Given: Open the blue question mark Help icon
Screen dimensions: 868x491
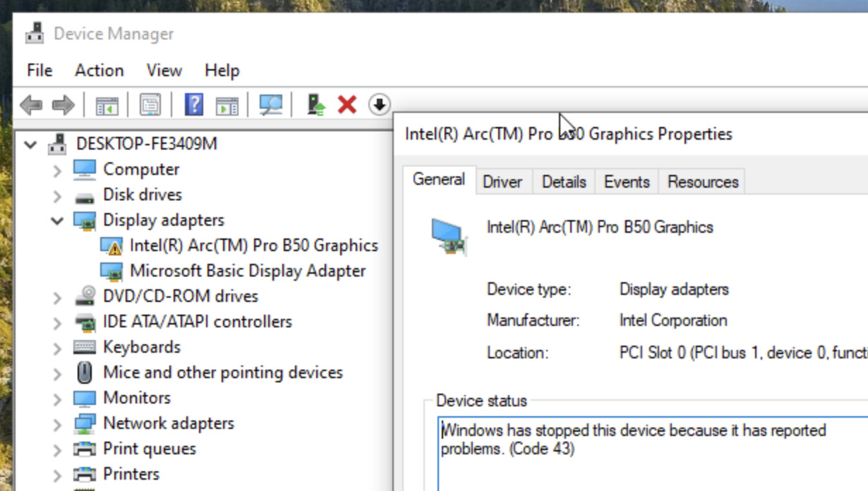Looking at the screenshot, I should (x=193, y=105).
